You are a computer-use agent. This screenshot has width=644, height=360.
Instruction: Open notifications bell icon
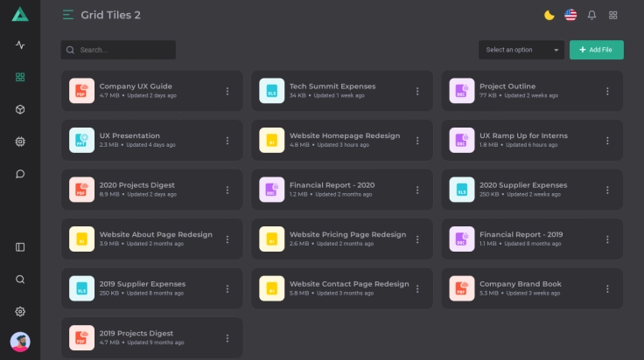591,15
